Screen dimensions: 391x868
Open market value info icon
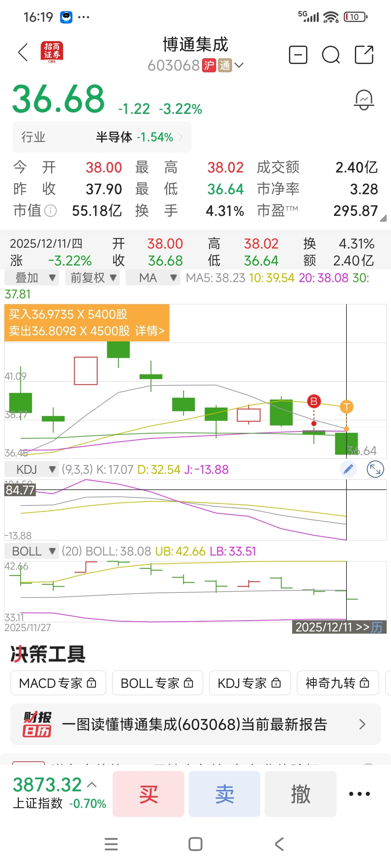[51, 210]
